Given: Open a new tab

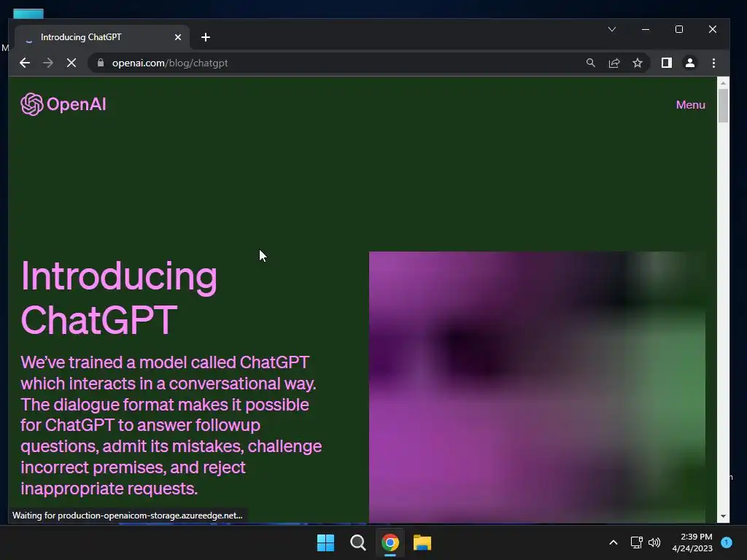Looking at the screenshot, I should (x=206, y=37).
